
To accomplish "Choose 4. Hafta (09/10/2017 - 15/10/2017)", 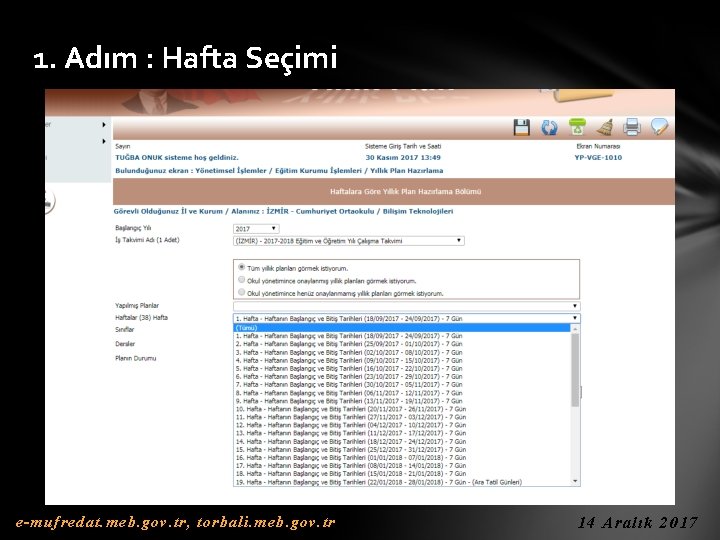I will coord(402,360).
